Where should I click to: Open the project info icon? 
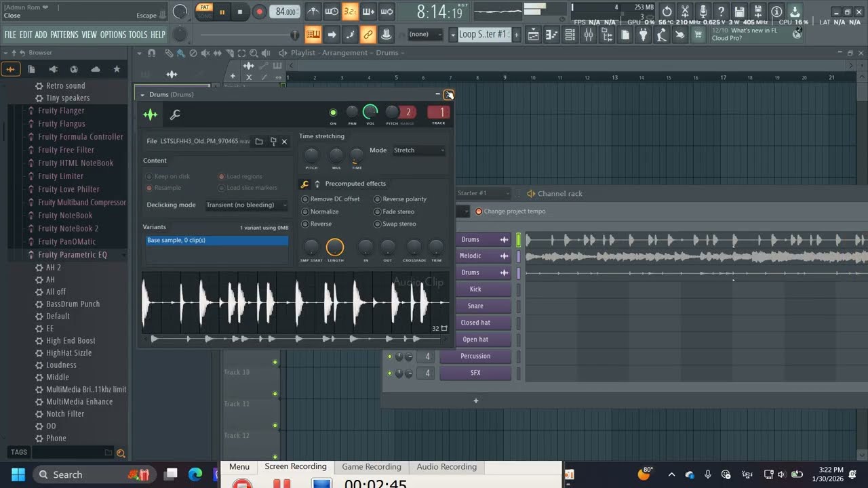coord(776,12)
